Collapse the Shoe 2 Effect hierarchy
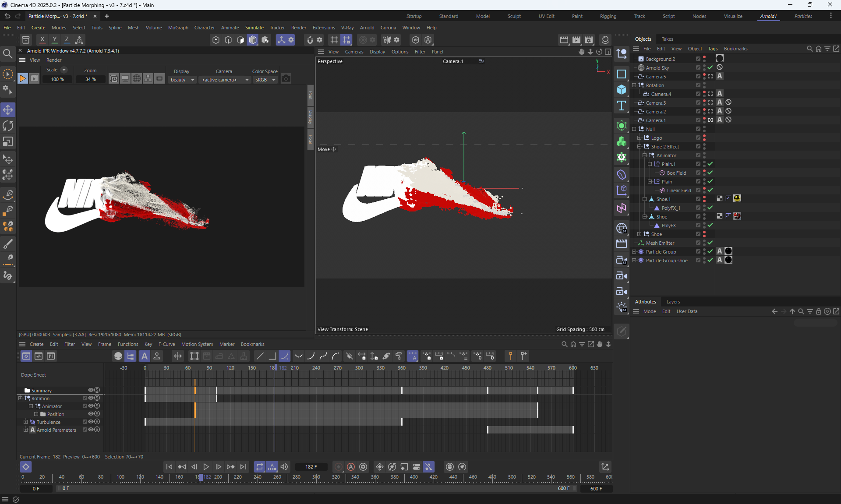The width and height of the screenshot is (841, 504). tap(639, 147)
